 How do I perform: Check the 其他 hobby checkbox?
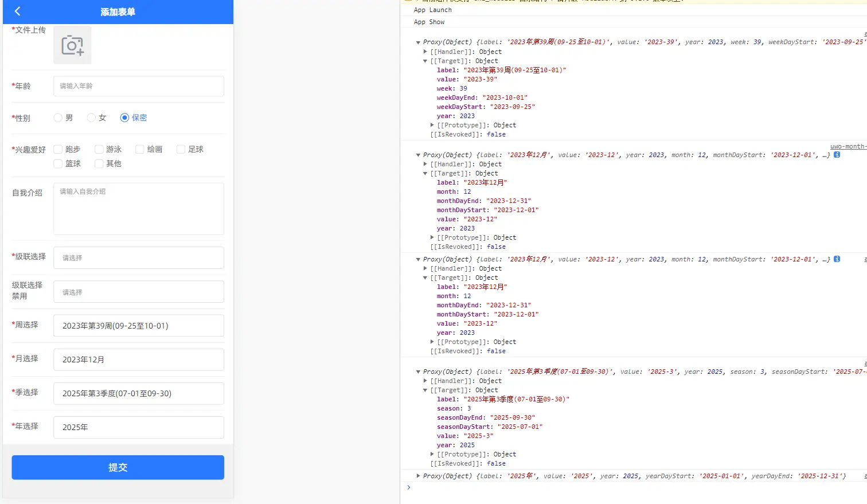tap(99, 163)
